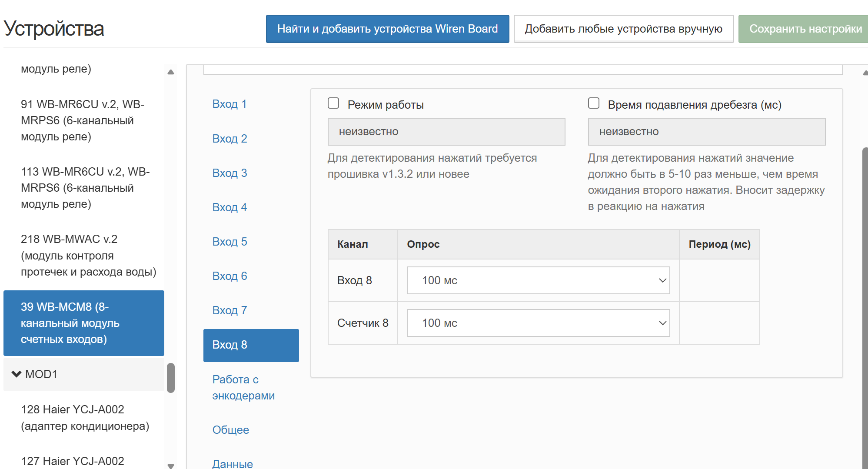Select the Вход 7 tab
This screenshot has height=469, width=868.
pos(229,310)
